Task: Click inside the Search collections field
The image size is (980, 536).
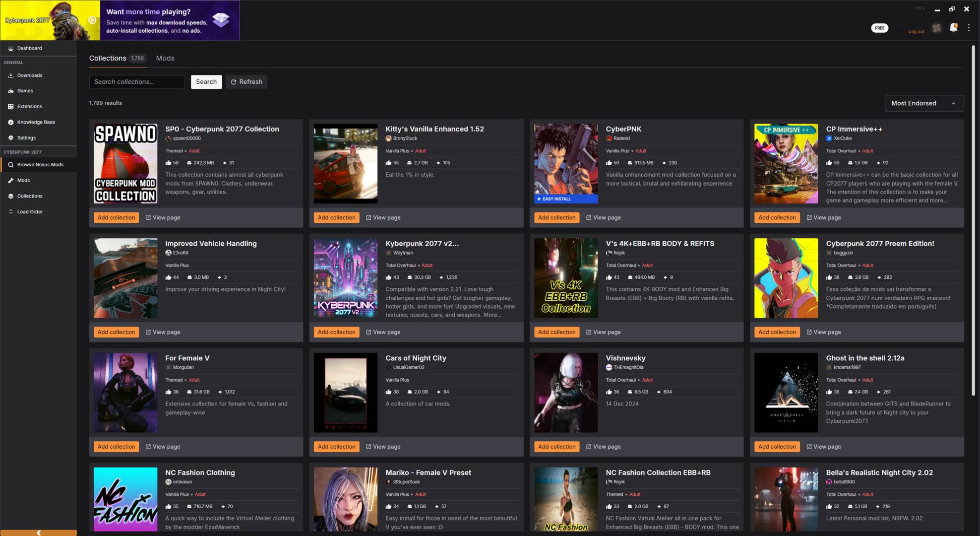Action: 136,82
